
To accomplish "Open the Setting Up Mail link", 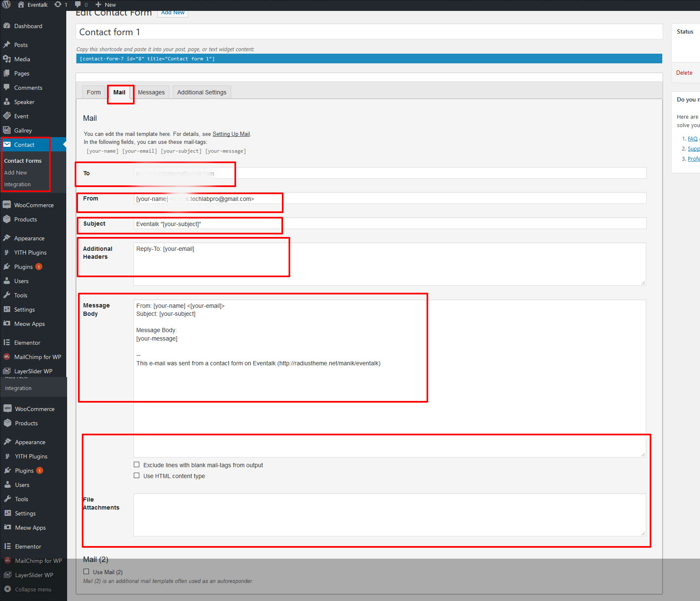I will click(x=231, y=134).
